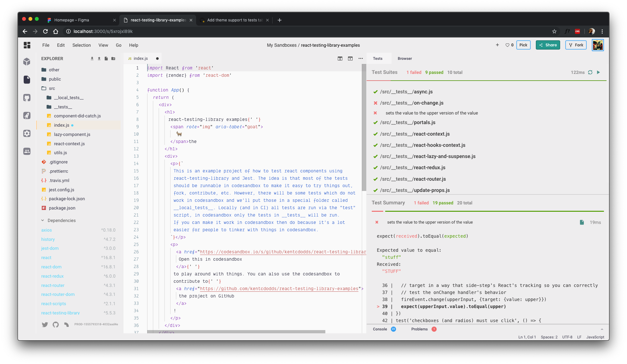Click the Fork button
This screenshot has height=364, width=627.
pyautogui.click(x=576, y=45)
